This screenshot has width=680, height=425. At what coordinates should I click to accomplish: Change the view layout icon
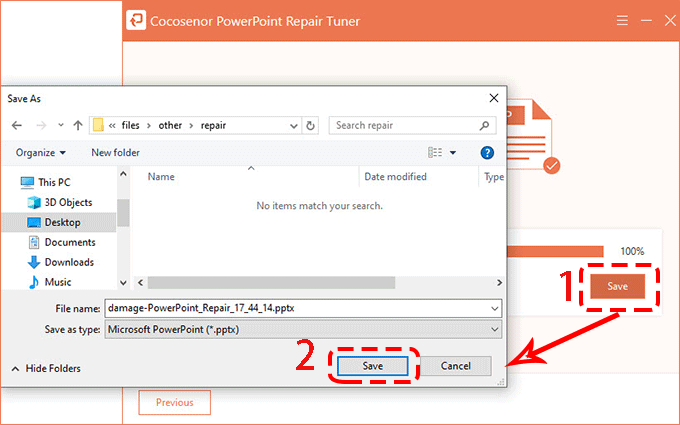coord(435,153)
